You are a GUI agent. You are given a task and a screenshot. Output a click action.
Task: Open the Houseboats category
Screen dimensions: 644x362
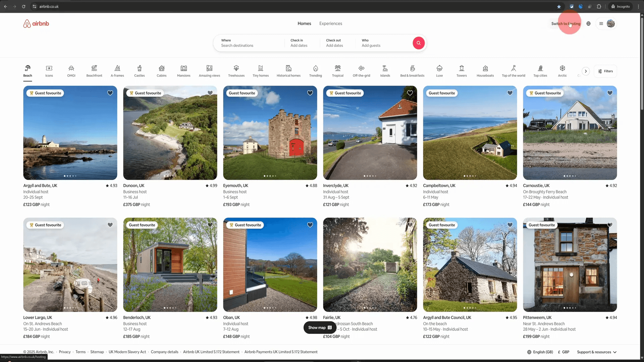point(485,71)
